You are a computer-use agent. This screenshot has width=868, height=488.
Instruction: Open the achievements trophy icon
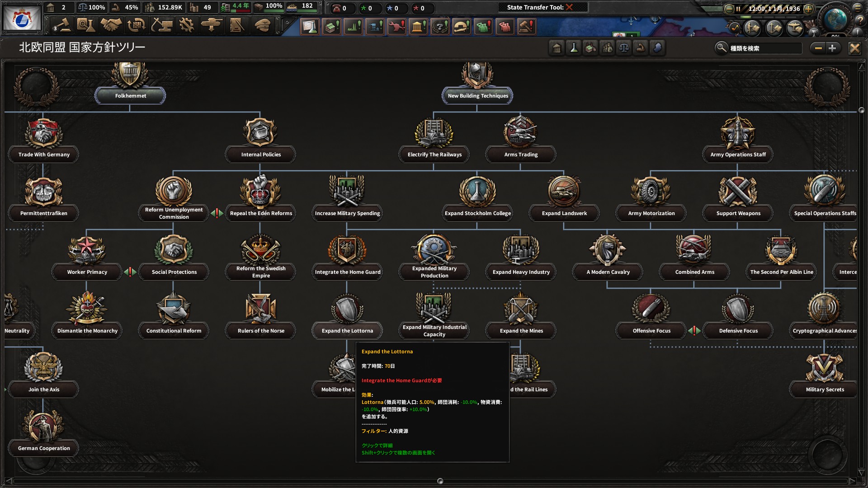tap(814, 32)
